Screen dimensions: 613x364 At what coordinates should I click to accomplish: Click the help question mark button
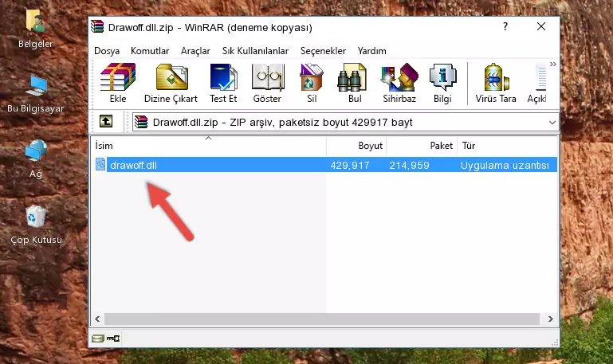click(x=505, y=26)
